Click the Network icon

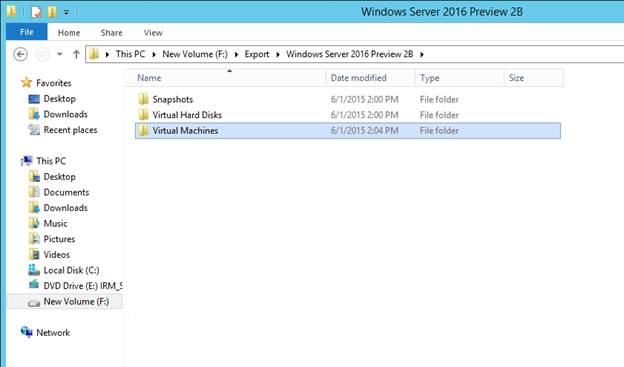click(x=27, y=332)
